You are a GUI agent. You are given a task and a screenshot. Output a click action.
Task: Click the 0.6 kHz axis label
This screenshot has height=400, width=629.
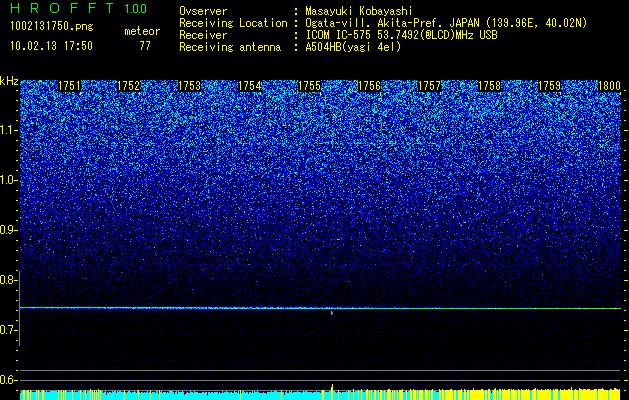[x=8, y=380]
